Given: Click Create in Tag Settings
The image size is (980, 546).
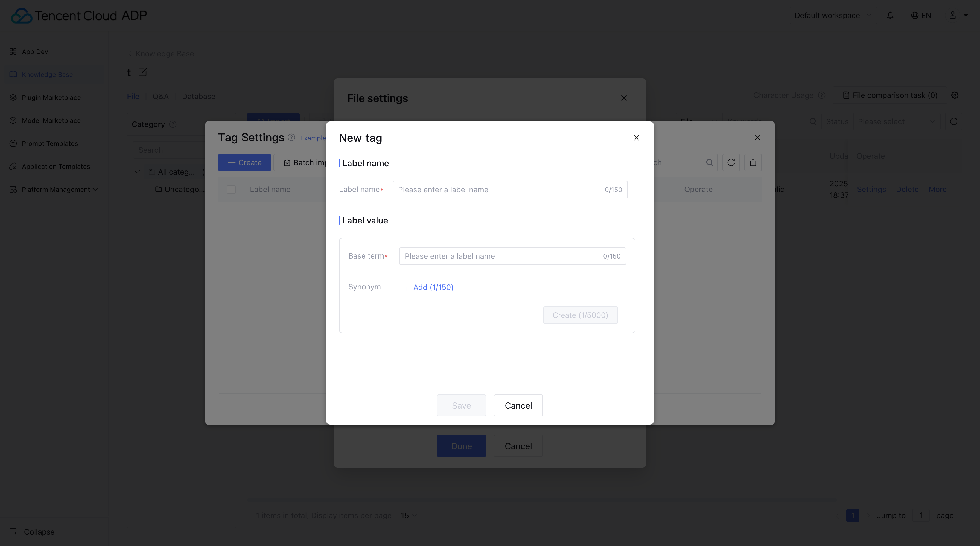Looking at the screenshot, I should [245, 162].
